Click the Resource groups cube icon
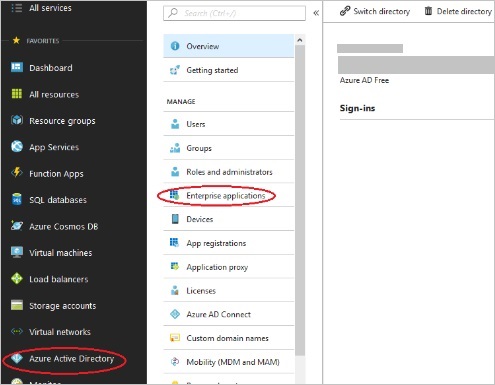 (17, 120)
